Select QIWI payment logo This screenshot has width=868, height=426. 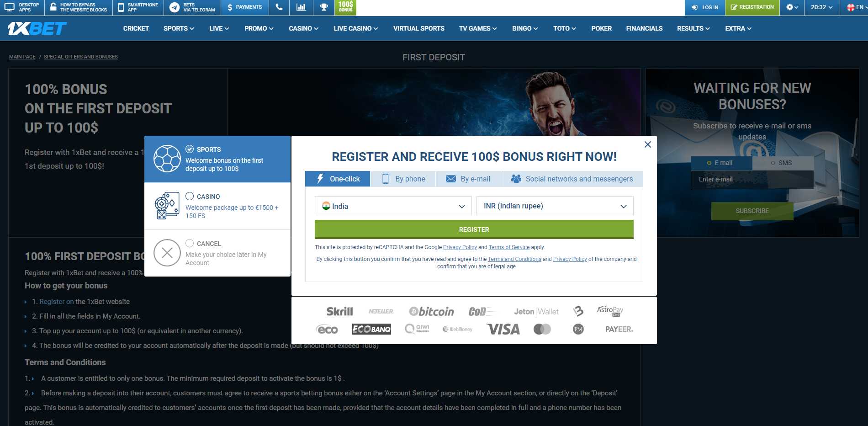[x=417, y=329]
